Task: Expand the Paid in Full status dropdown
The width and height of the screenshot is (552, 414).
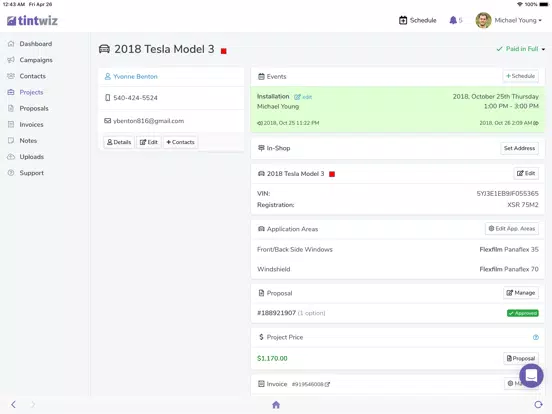Action: pos(520,49)
